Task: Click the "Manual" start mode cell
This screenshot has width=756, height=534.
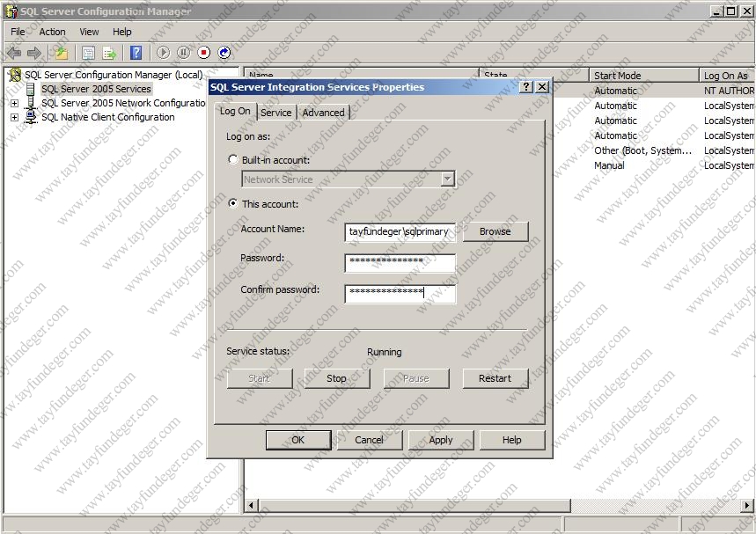Action: click(609, 165)
